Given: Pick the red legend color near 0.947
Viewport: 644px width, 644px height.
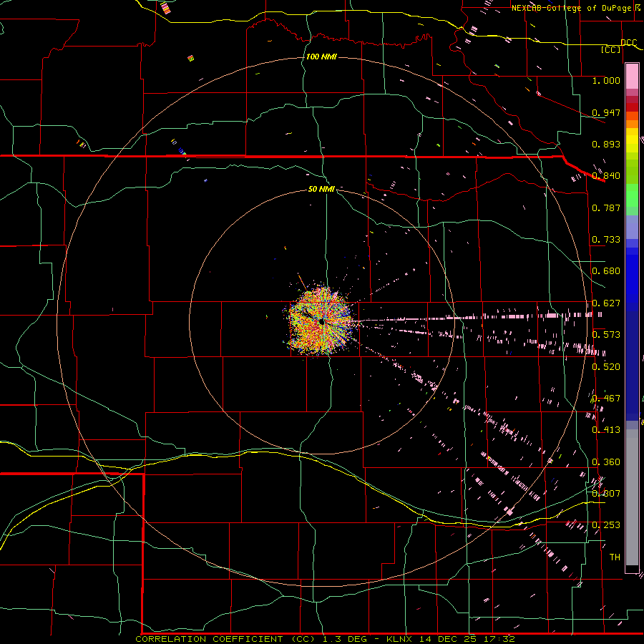Looking at the screenshot, I should click(x=632, y=107).
